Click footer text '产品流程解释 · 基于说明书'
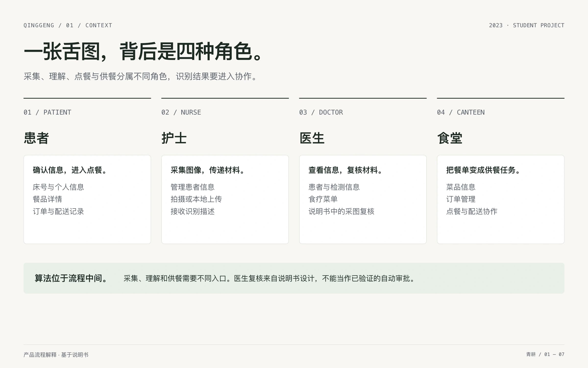 coord(56,355)
